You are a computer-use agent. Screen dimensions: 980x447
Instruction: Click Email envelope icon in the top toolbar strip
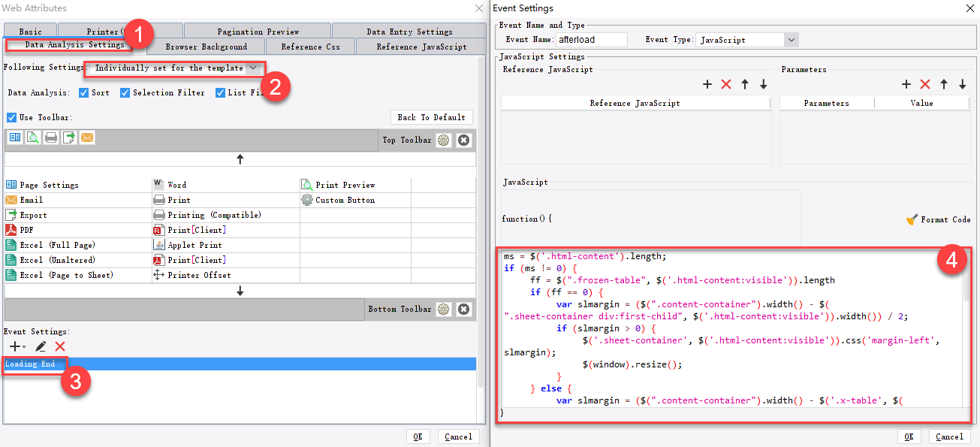tap(87, 137)
